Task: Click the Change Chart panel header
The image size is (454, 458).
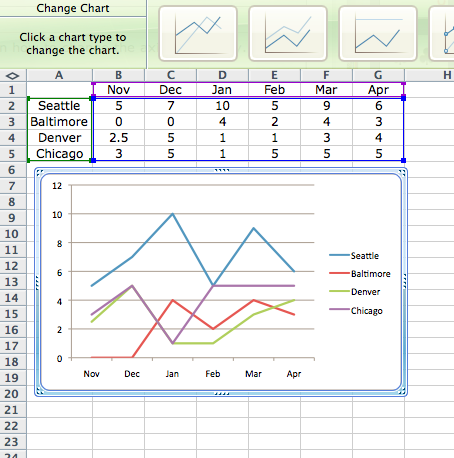Action: (x=73, y=8)
